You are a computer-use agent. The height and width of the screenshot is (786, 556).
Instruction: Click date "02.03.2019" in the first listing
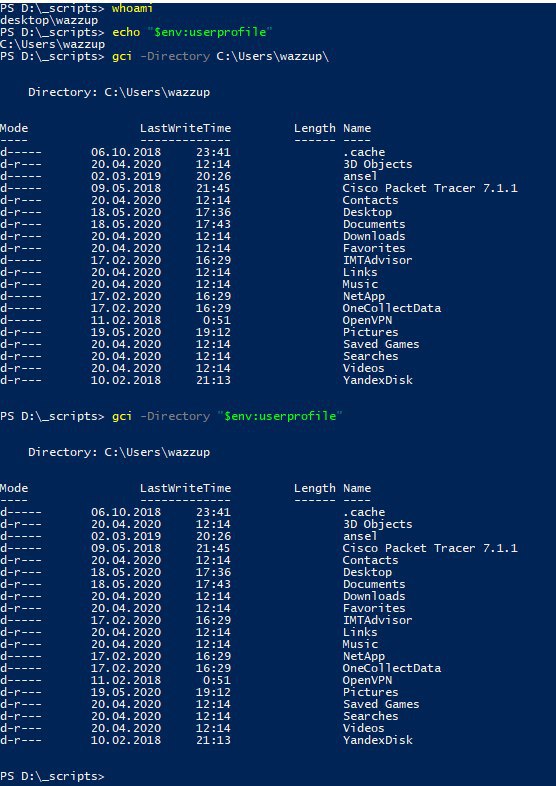click(x=126, y=176)
